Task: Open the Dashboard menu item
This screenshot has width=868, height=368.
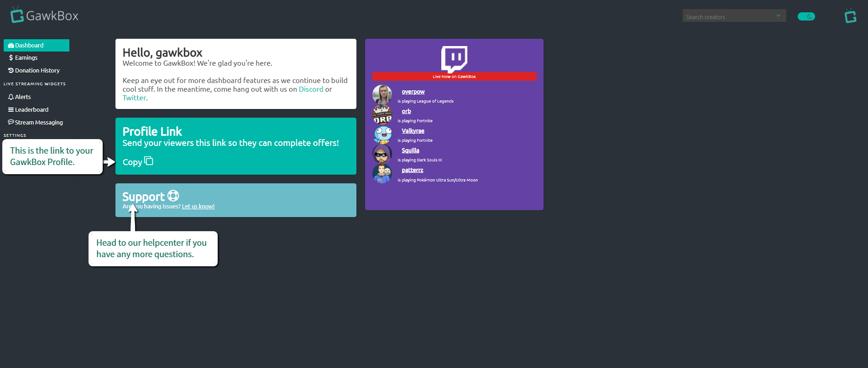Action: click(37, 45)
